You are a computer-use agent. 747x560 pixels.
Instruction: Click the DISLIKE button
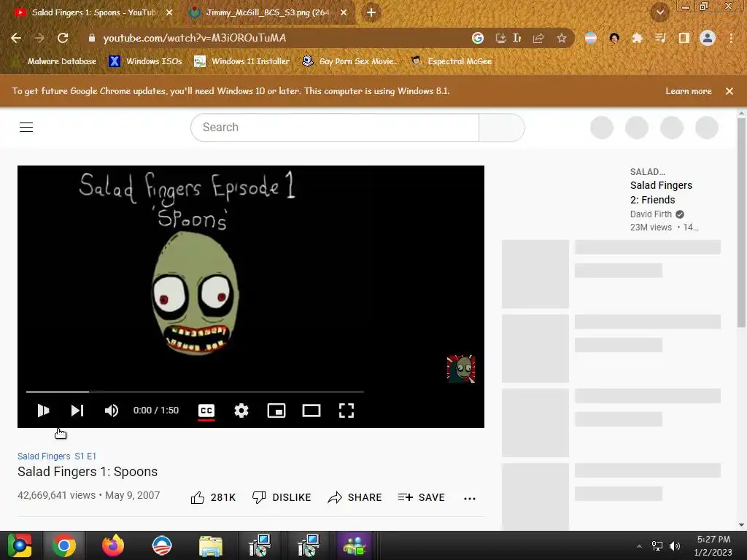[x=282, y=497]
